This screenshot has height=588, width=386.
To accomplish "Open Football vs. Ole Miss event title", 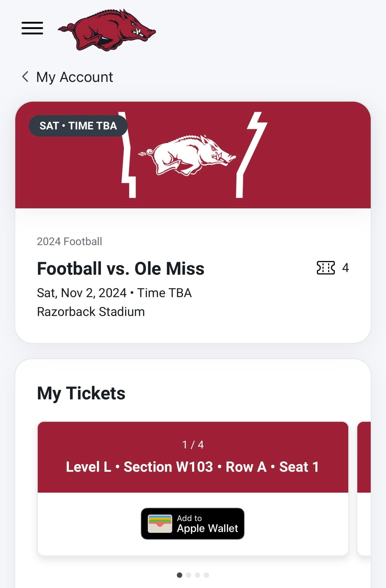I will 121,268.
